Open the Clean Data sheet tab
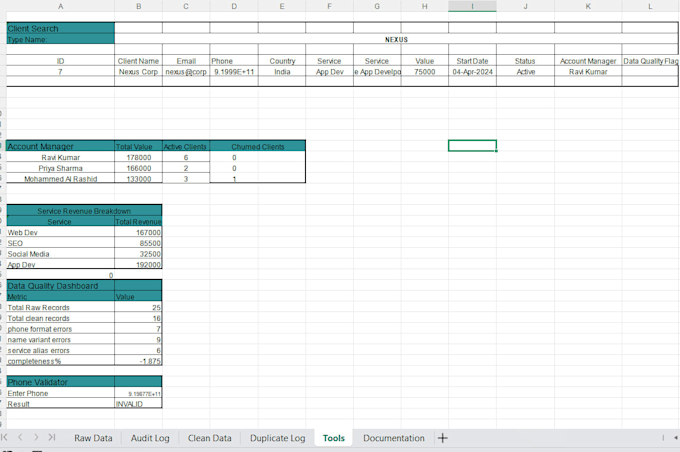Screen dimensions: 680x452 209,438
